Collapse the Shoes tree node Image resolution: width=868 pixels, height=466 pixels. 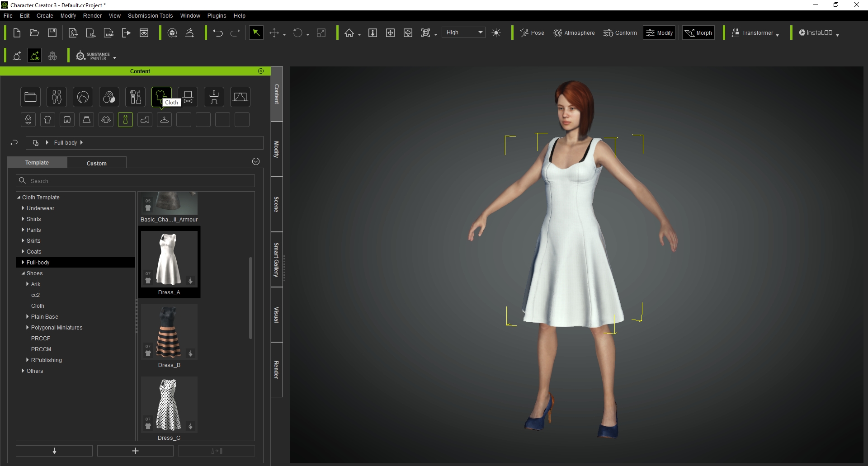click(x=23, y=273)
